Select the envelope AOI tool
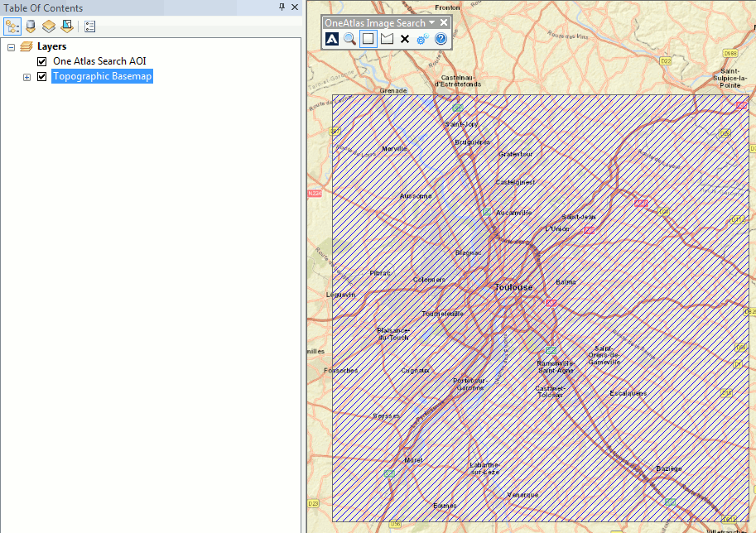The width and height of the screenshot is (756, 533). [x=386, y=38]
